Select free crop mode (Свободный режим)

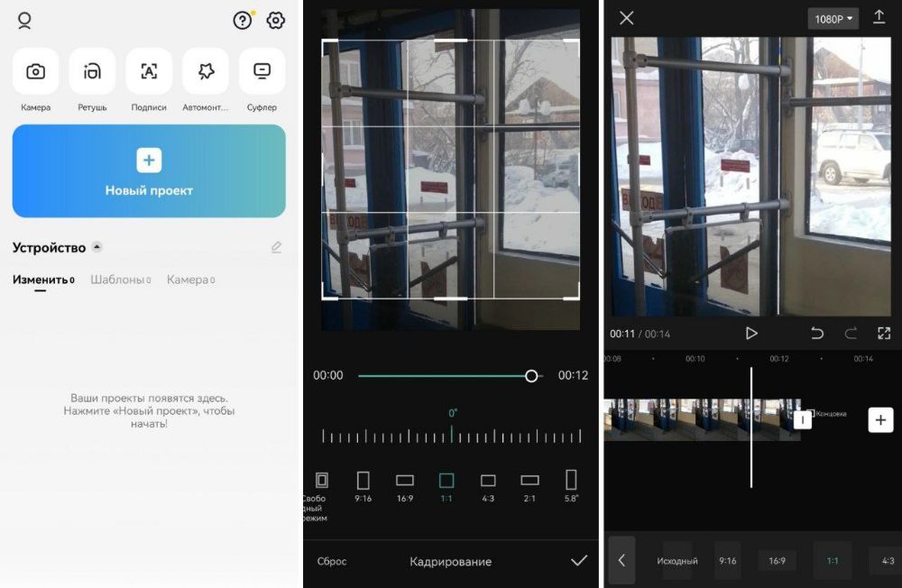[x=322, y=480]
